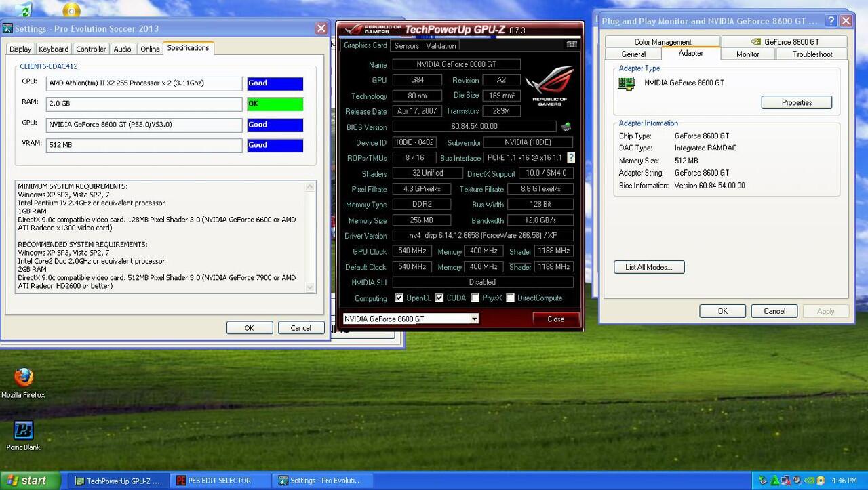Switch to the Controller tab
This screenshot has width=868, height=490.
click(x=91, y=49)
